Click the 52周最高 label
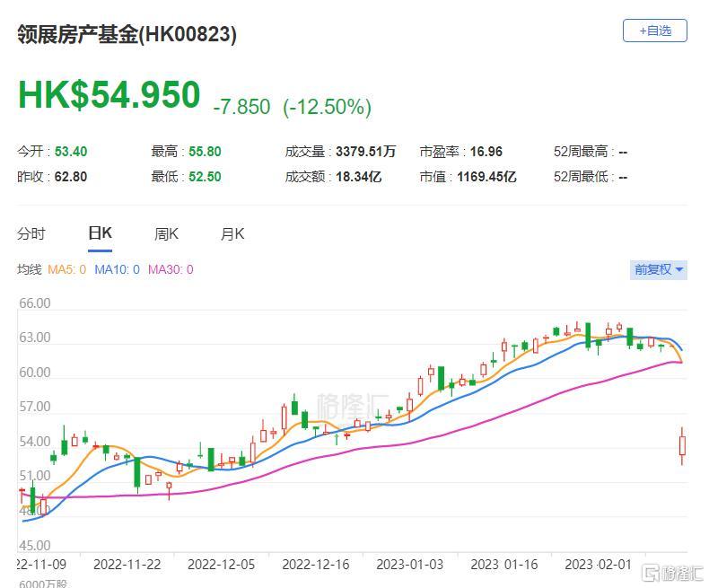This screenshot has width=709, height=588. click(x=581, y=152)
